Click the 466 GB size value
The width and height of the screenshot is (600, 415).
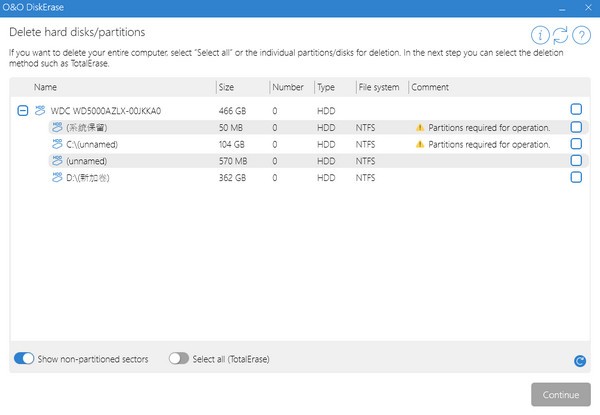[x=232, y=111]
